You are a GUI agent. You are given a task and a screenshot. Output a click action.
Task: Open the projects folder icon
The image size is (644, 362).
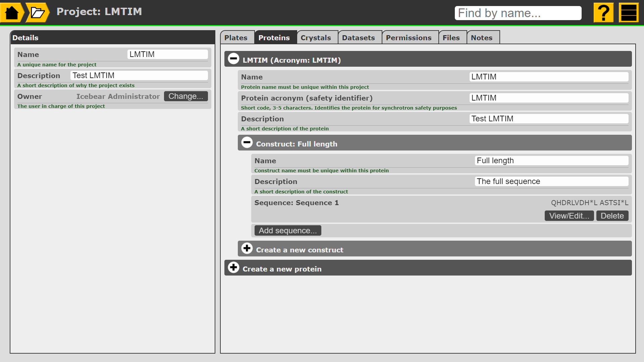coord(37,13)
